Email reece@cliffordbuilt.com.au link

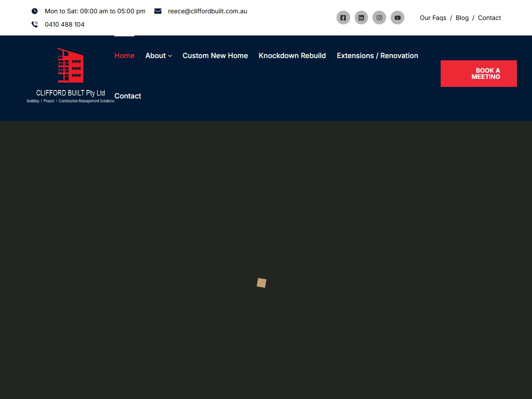coord(207,11)
